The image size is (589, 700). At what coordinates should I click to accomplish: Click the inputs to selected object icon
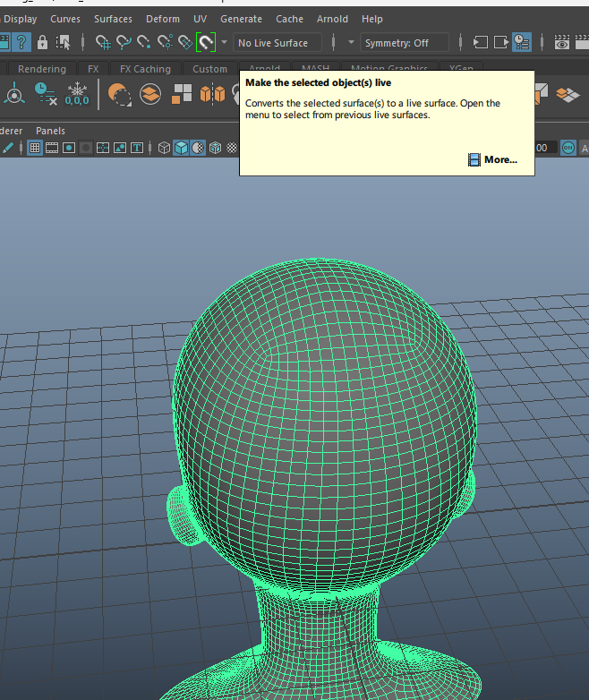480,42
